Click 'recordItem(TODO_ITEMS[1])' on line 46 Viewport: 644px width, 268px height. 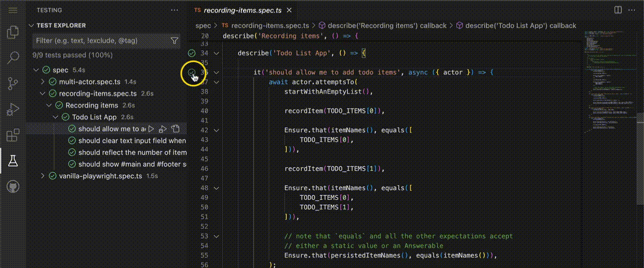334,169
